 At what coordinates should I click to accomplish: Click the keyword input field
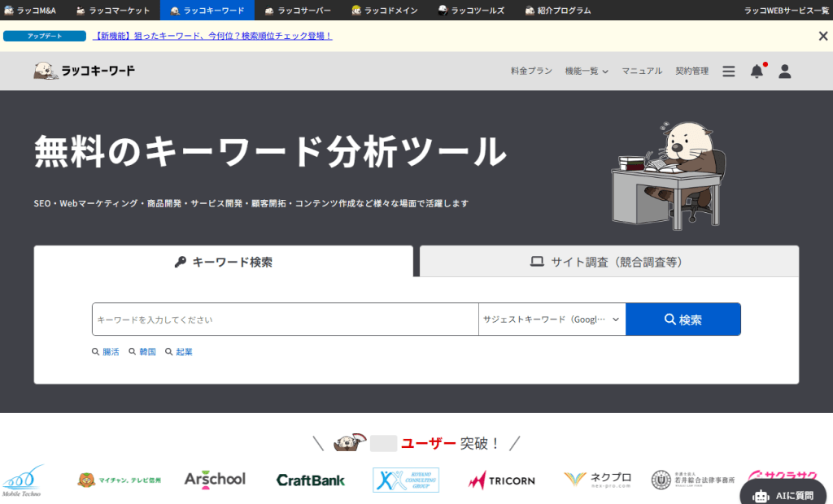(285, 319)
